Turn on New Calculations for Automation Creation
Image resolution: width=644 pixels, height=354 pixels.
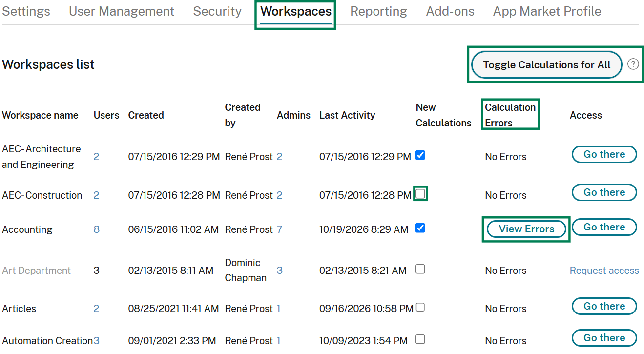[x=420, y=339]
